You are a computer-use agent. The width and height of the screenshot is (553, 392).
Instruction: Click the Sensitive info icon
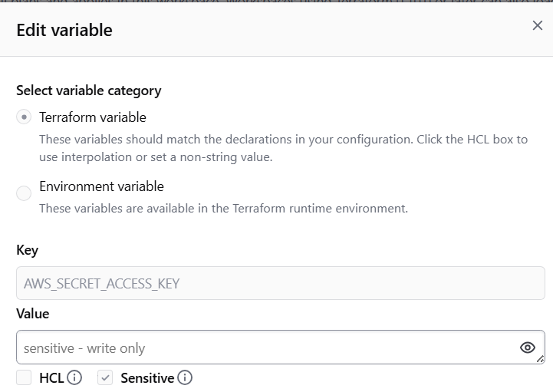click(185, 377)
